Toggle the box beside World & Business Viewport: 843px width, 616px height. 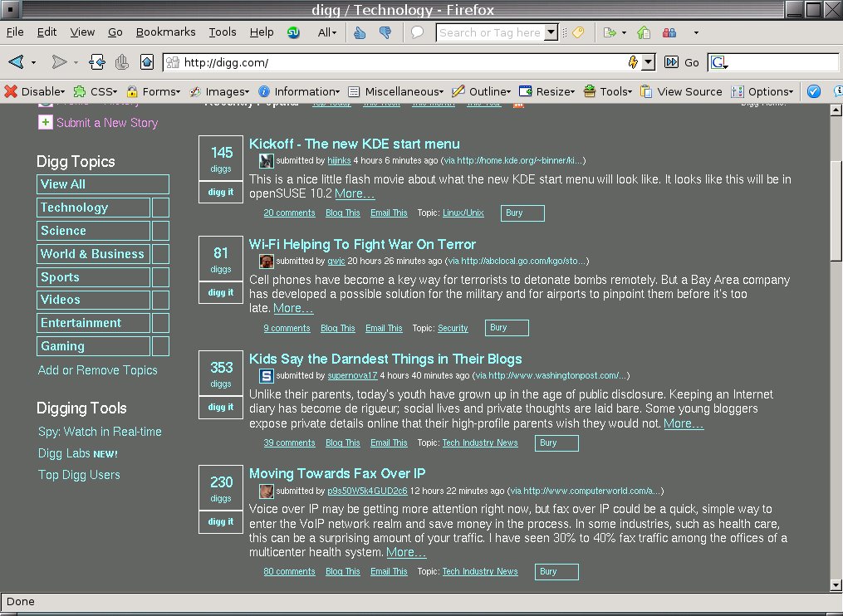pos(160,254)
